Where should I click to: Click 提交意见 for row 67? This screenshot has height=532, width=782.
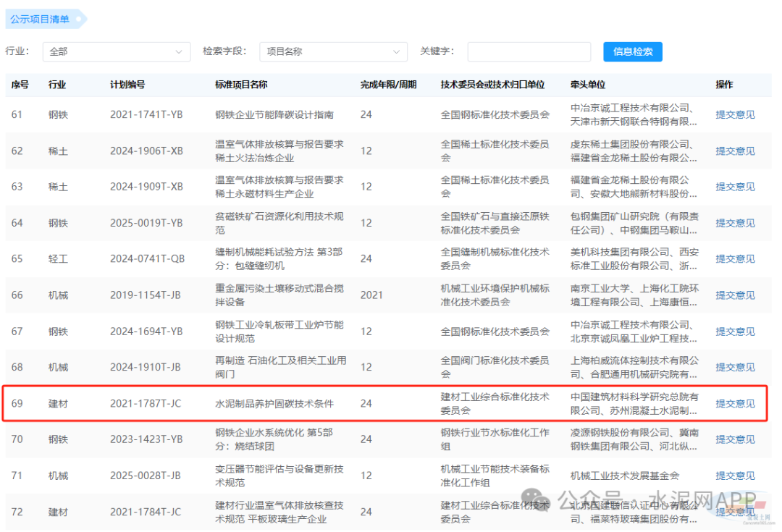click(735, 331)
